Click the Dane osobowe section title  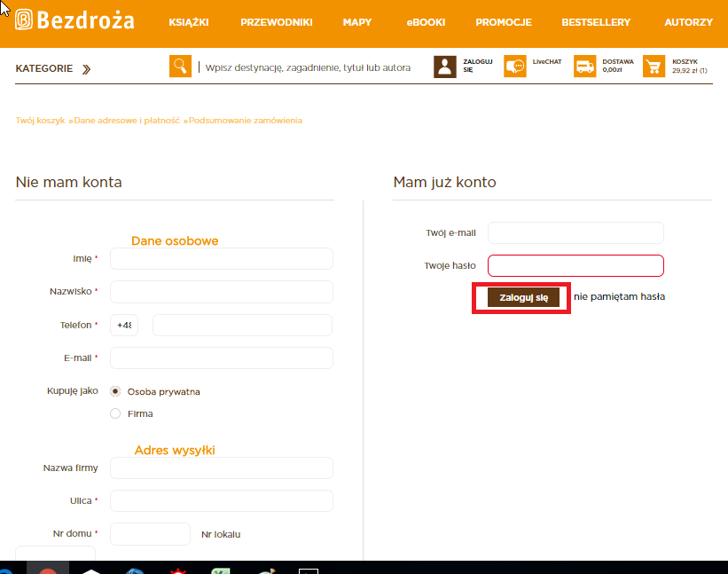click(x=175, y=240)
